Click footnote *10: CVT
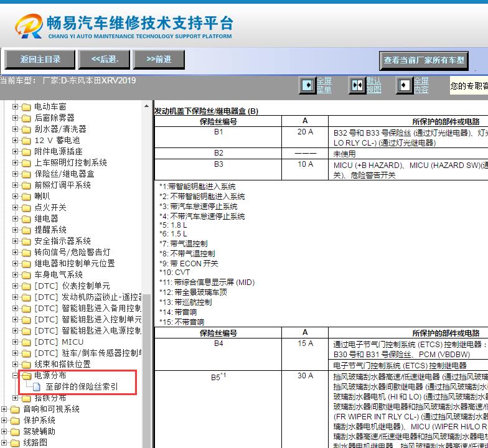Viewport: 488px width, 448px height. 174,273
